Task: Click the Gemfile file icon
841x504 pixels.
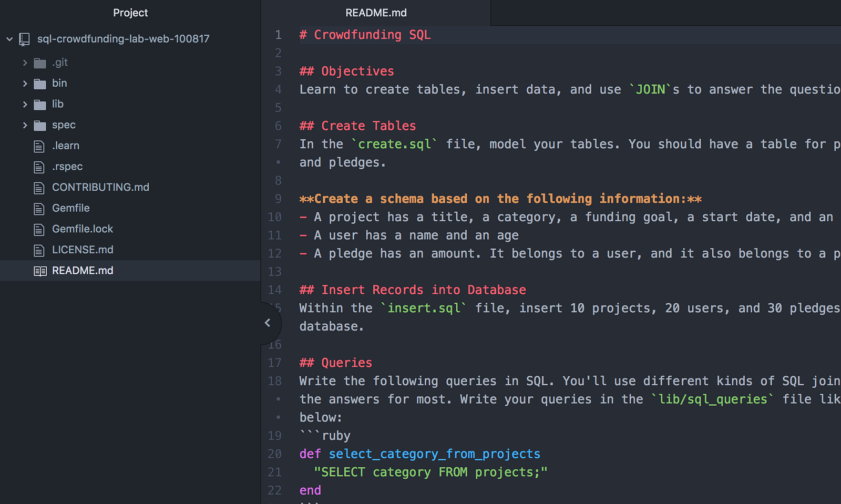Action: (x=39, y=209)
